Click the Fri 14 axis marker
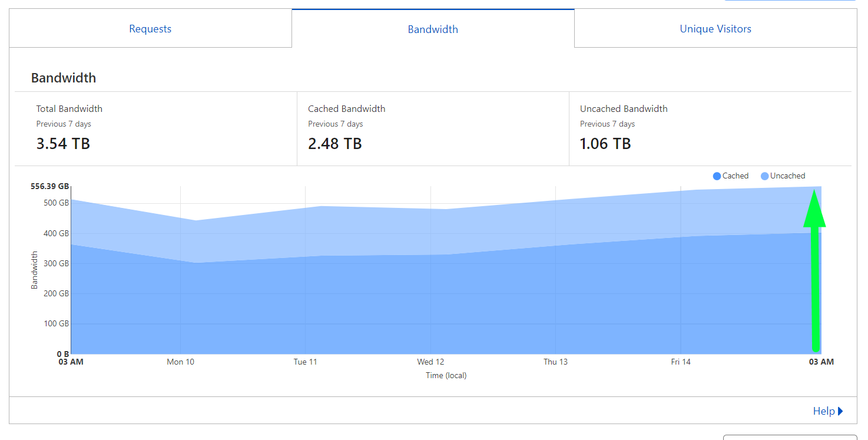This screenshot has height=440, width=868. pyautogui.click(x=681, y=362)
